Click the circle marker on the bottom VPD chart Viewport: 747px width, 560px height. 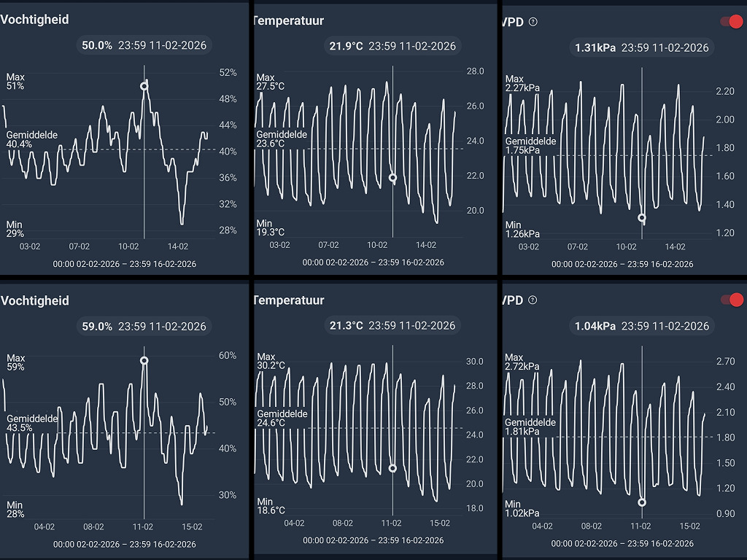pyautogui.click(x=642, y=502)
